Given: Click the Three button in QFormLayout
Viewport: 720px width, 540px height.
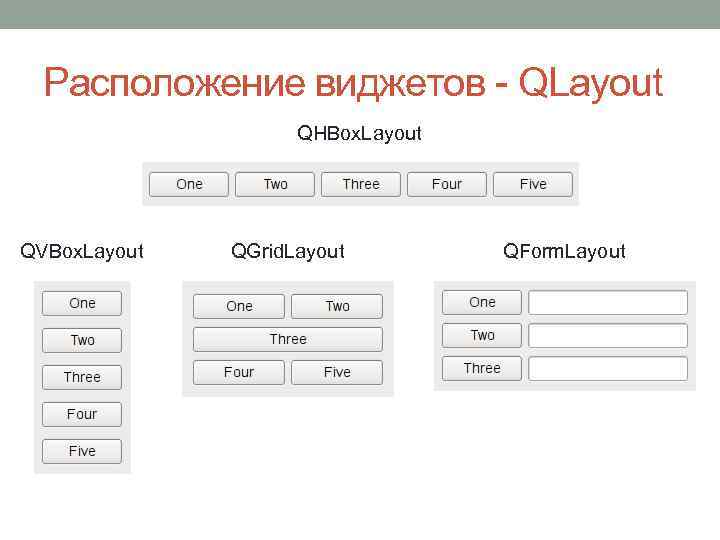Looking at the screenshot, I should (x=482, y=368).
